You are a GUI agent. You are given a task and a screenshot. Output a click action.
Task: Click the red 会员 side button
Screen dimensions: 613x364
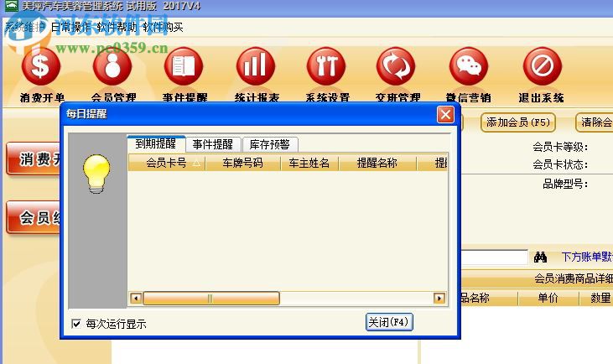coord(34,217)
